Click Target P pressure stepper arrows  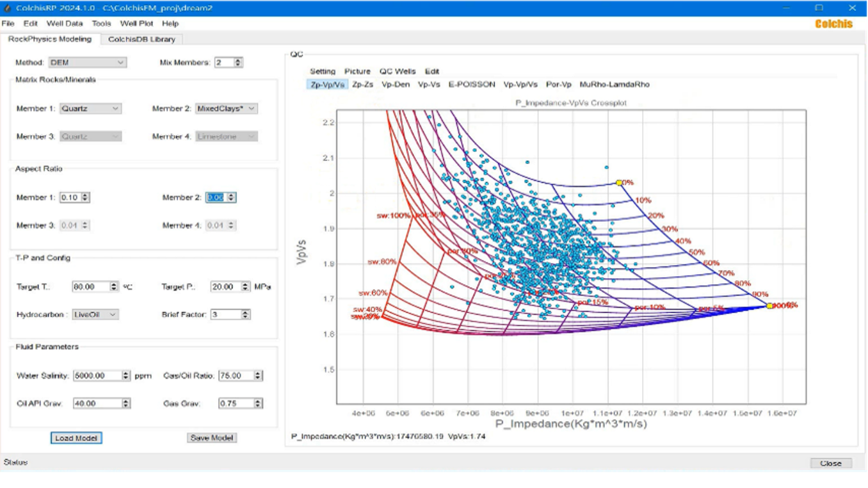pyautogui.click(x=246, y=287)
